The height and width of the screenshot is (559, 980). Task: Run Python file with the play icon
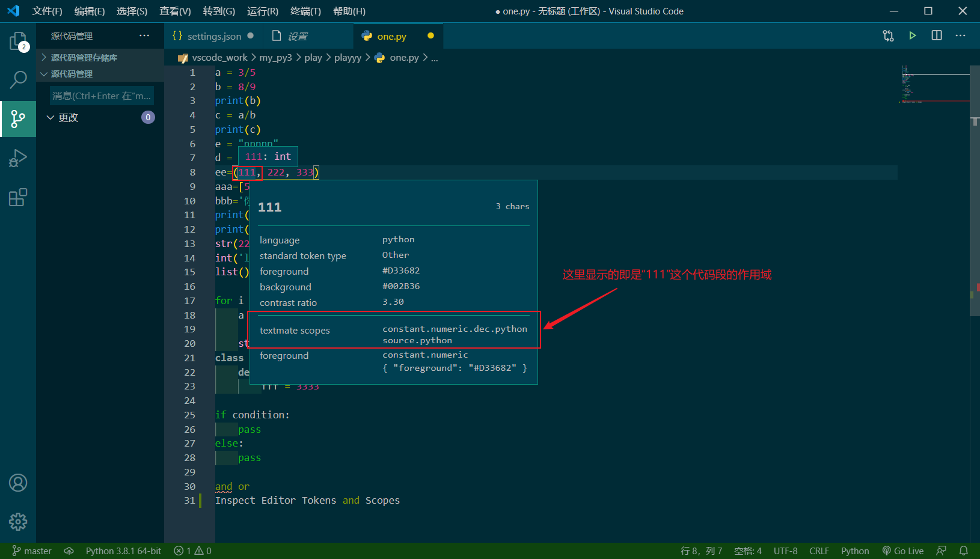(x=913, y=35)
